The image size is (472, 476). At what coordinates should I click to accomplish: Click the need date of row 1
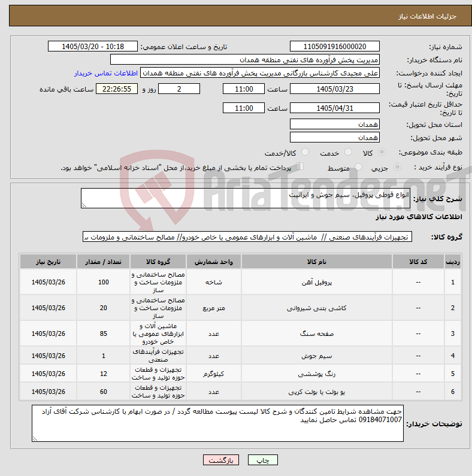click(x=49, y=283)
